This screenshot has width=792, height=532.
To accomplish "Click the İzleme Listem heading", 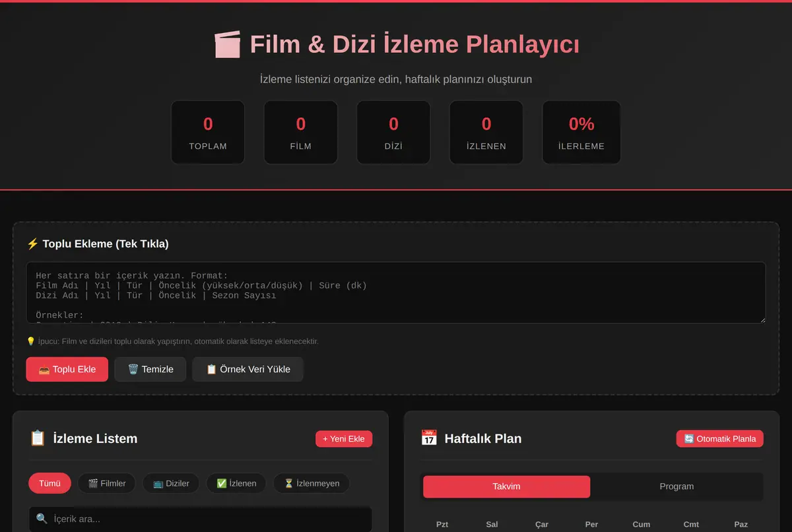I will (95, 438).
